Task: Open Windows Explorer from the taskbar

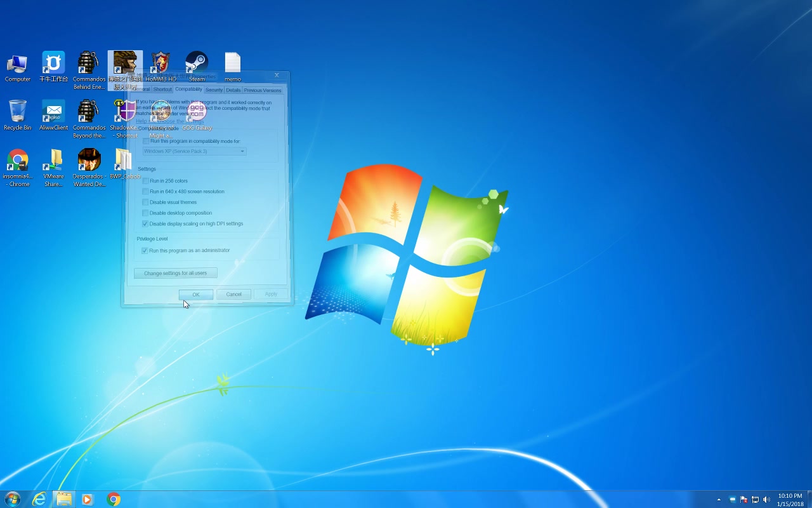Action: coord(63,499)
